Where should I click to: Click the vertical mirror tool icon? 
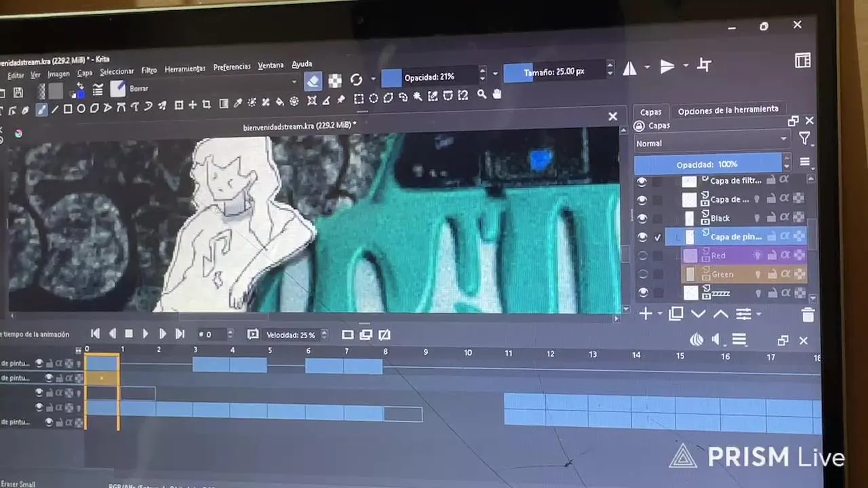667,66
